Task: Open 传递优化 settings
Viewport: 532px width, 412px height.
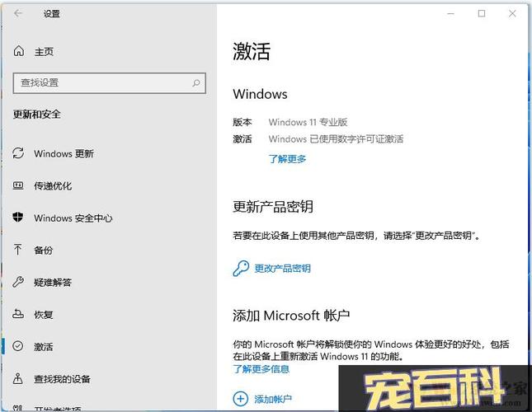Action: [53, 186]
